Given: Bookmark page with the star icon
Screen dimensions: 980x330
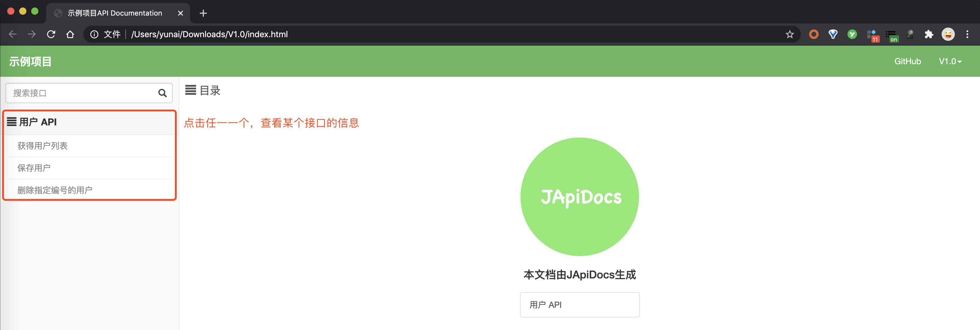Looking at the screenshot, I should pos(789,34).
